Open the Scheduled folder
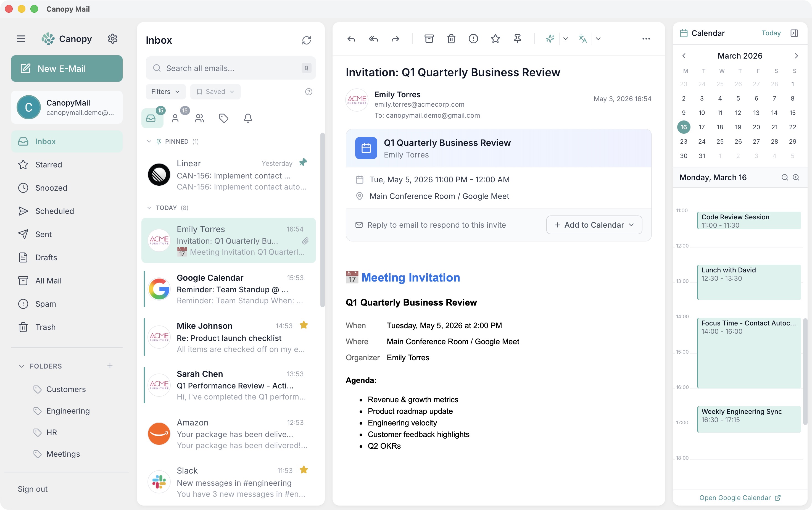Image resolution: width=812 pixels, height=510 pixels. tap(67, 211)
